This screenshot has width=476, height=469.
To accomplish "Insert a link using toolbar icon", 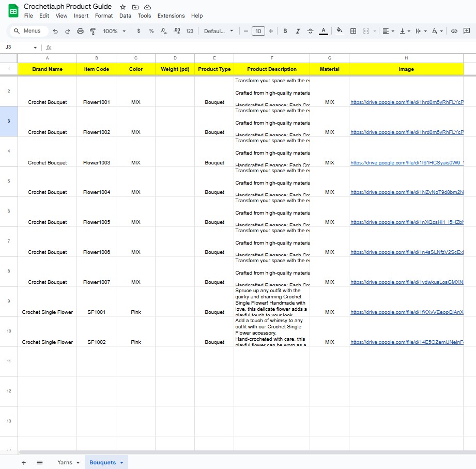I will coord(454,31).
